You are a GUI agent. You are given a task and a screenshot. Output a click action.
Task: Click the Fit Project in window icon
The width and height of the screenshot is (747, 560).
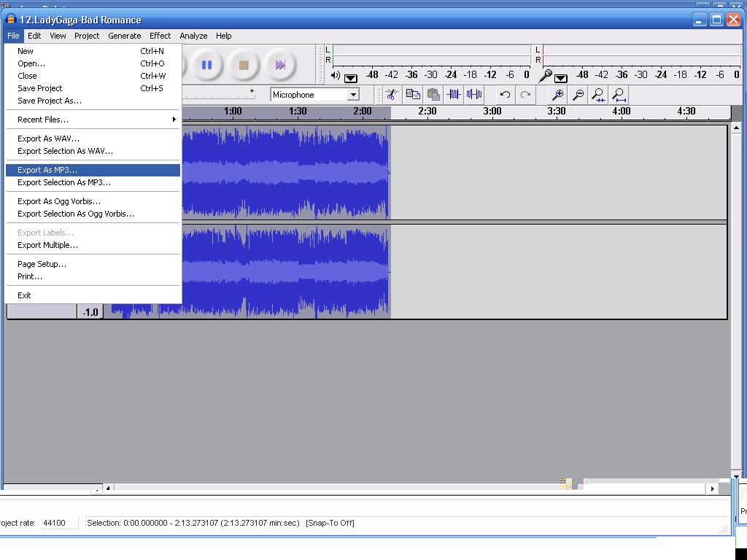coord(619,94)
